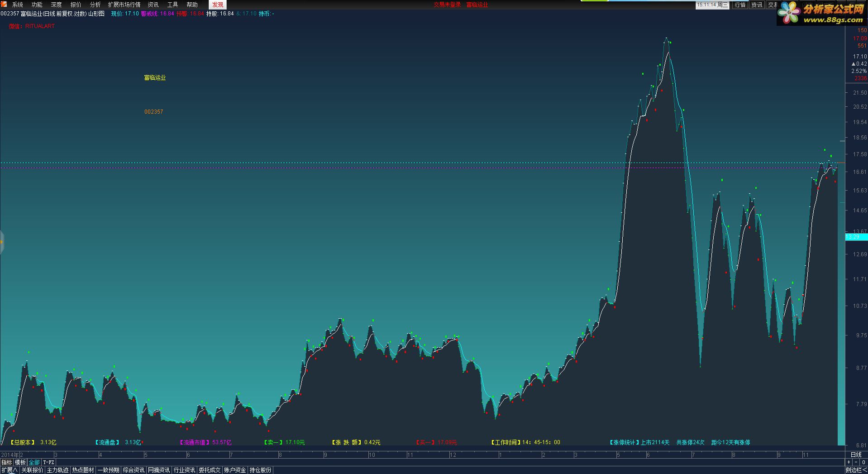868x474 pixels.
Task: Open the 热点题材 tab
Action: tap(83, 470)
